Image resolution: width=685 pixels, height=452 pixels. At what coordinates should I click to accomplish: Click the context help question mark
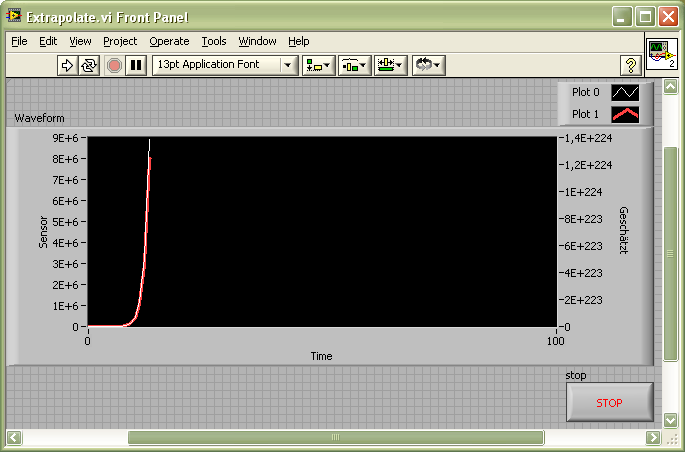631,66
